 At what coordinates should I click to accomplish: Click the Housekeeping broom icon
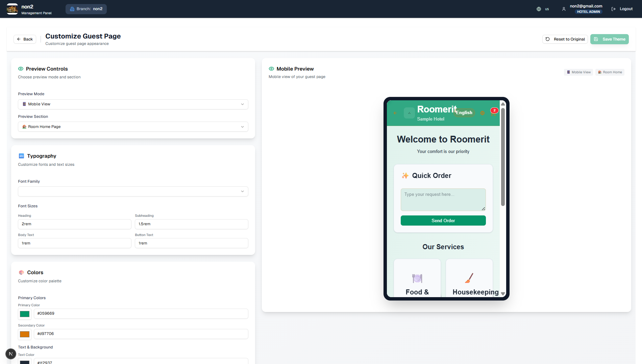(469, 278)
